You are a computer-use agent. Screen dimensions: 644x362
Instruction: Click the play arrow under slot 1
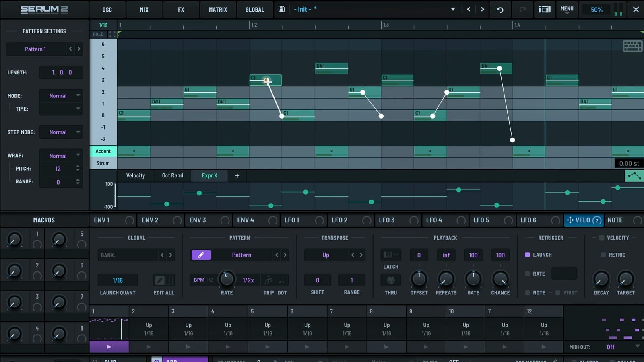pyautogui.click(x=109, y=346)
